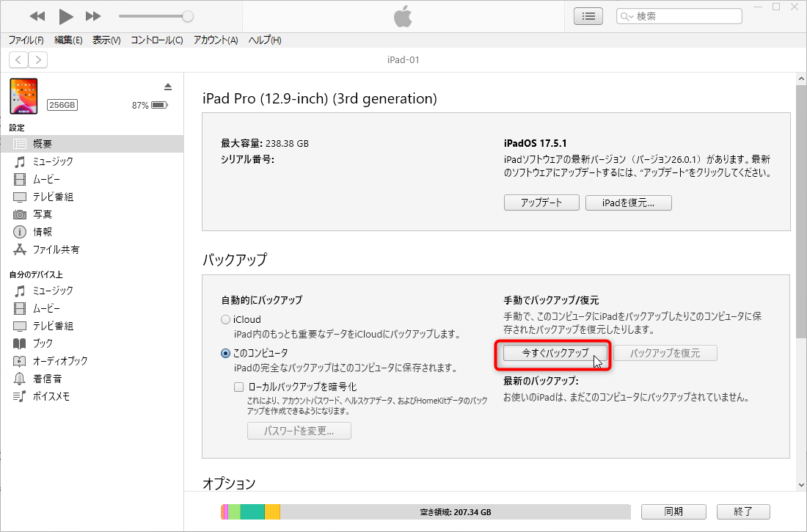Viewport: 807px width, 532px height.
Task: Click the 今すぐバックアップ button
Action: (x=554, y=352)
